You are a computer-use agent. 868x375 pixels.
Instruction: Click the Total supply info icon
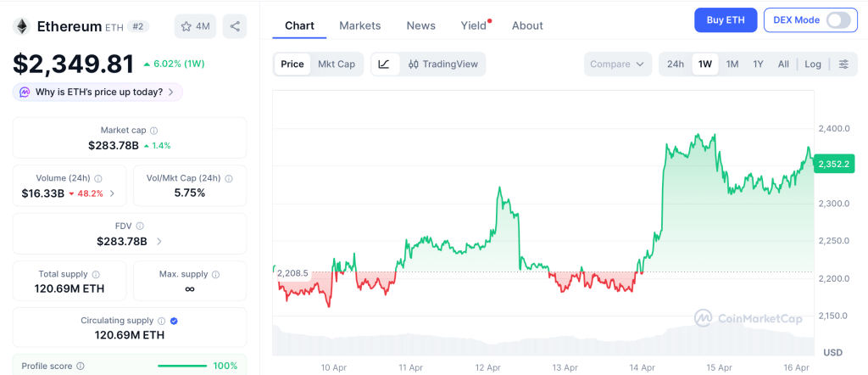click(x=96, y=275)
